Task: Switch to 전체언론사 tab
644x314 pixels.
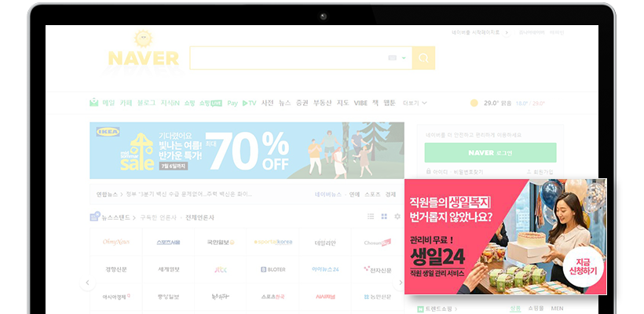Action: point(199,217)
